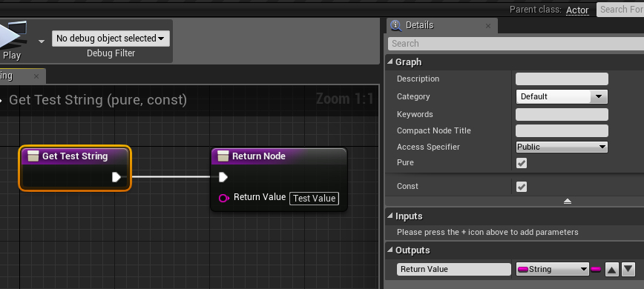Toggle the Const checkbox
The image size is (644, 289).
tap(521, 187)
